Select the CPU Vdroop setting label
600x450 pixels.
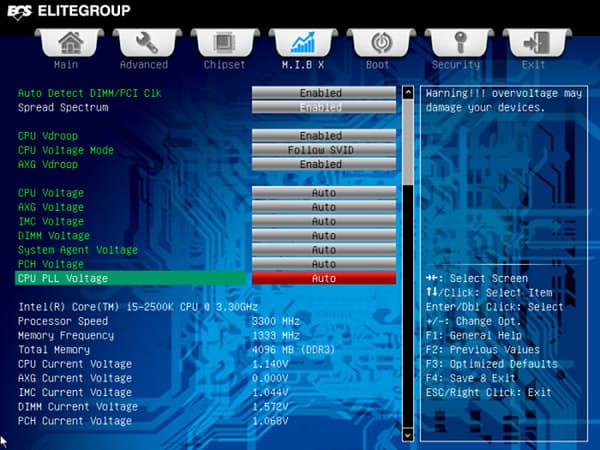(48, 136)
